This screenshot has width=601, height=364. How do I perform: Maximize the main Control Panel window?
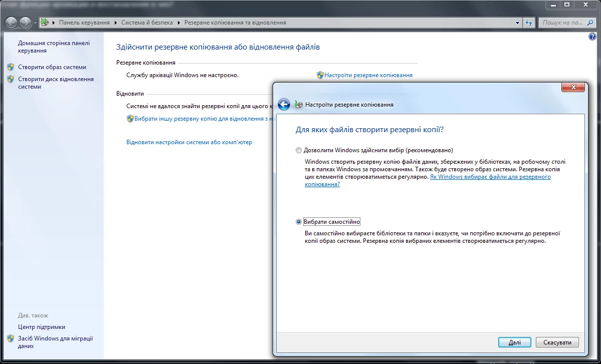point(566,5)
